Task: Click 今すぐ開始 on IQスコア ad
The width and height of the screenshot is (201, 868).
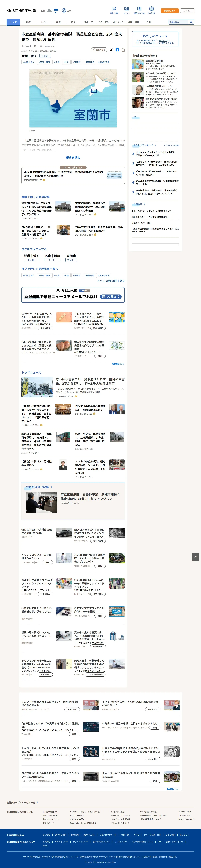Action: (x=98, y=541)
